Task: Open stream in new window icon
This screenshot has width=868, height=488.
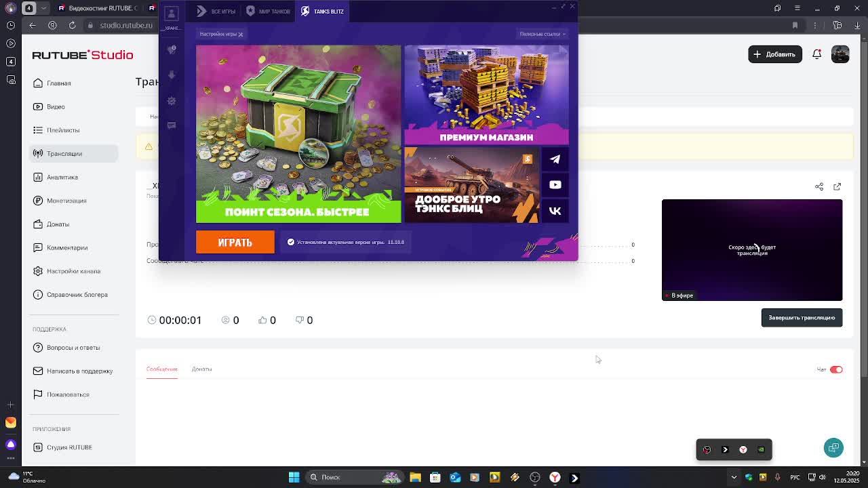Action: pyautogui.click(x=837, y=186)
